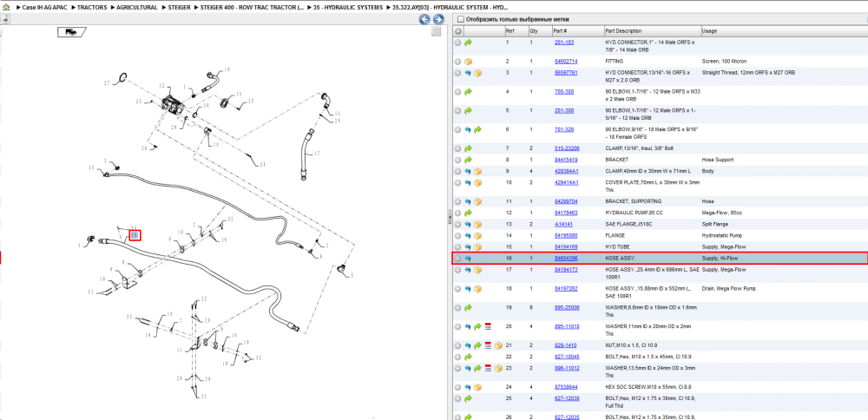Open STEIGER breadcrumb
Viewport: 868px width, 420px height.
[180, 7]
